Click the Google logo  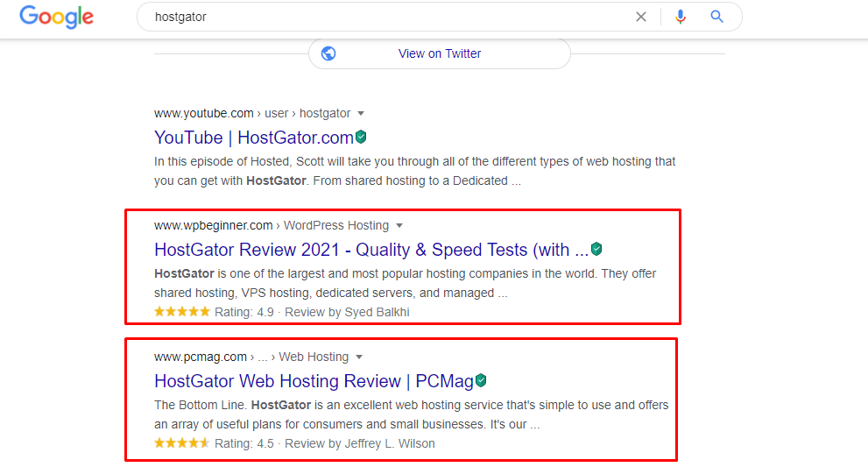[x=56, y=17]
